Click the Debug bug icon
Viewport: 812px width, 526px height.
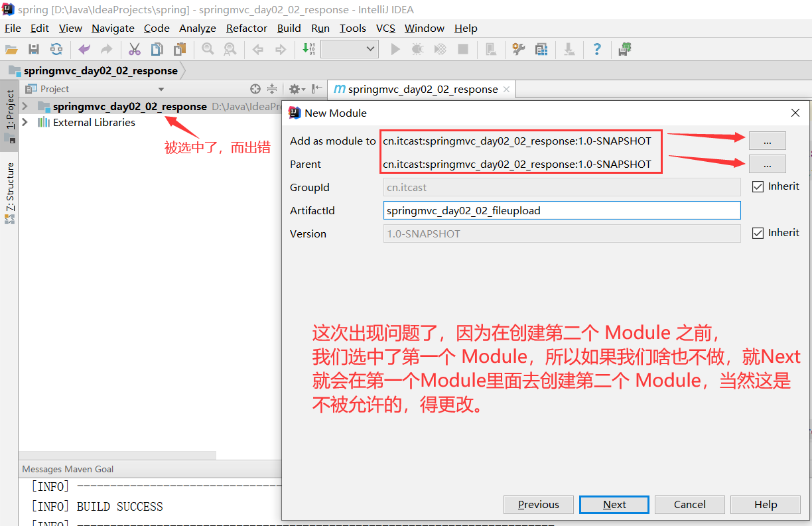pyautogui.click(x=417, y=49)
